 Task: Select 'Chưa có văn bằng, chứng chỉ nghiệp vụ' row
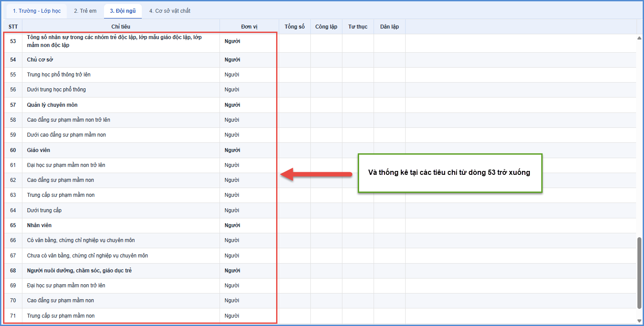tap(320, 256)
